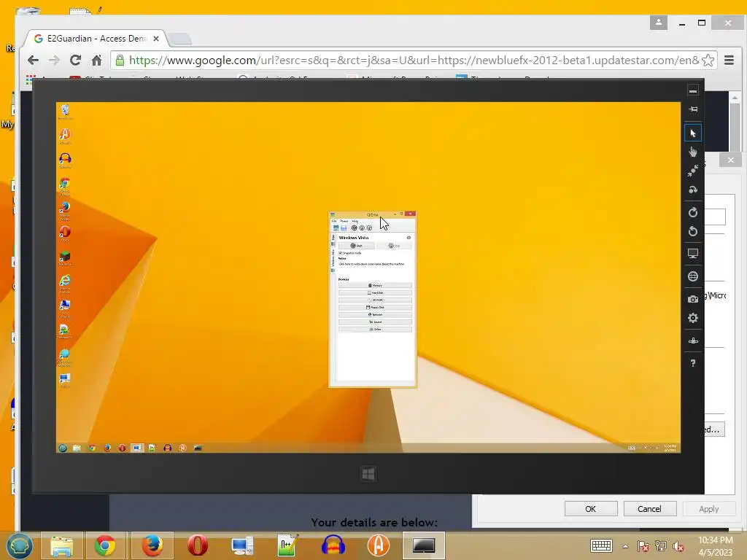
Task: Click the Hard Disk device button in Qemu
Action: (x=375, y=293)
